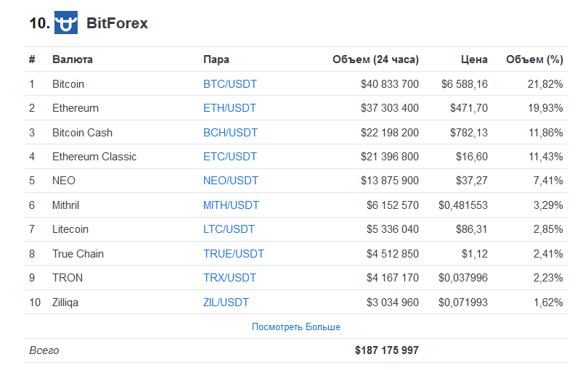Viewport: 588px width, 370px height.
Task: Click True Chain share 2,41%
Action: 548,254
